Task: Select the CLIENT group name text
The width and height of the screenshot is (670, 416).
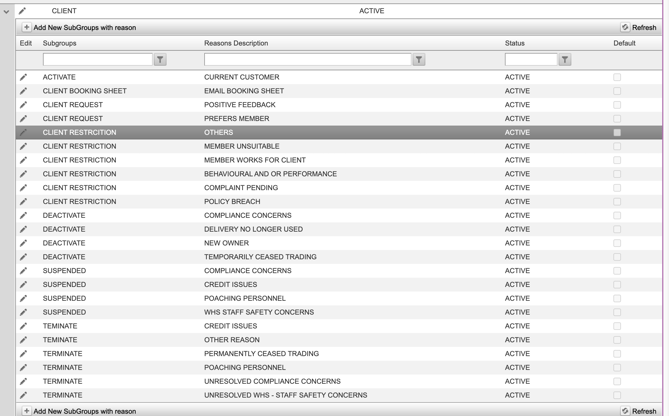Action: tap(64, 11)
